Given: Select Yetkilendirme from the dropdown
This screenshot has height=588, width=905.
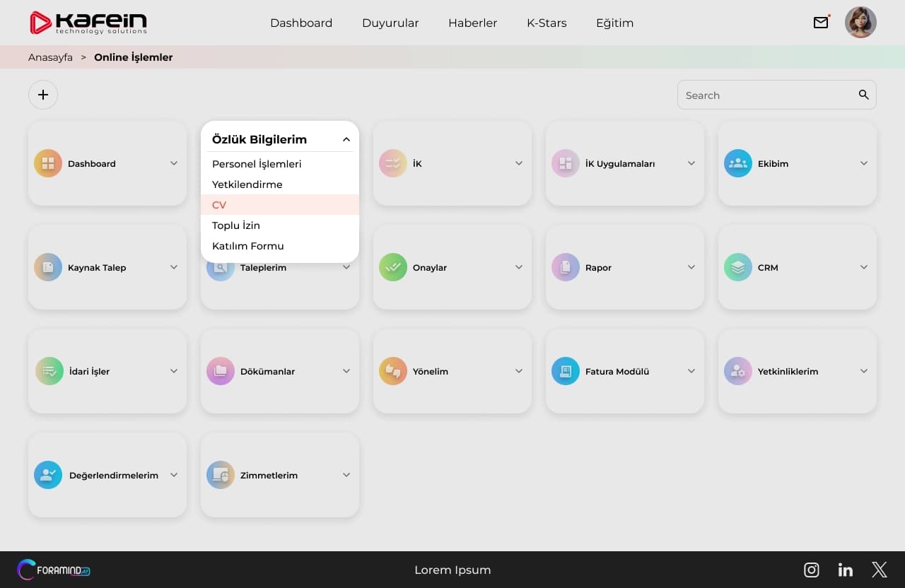Looking at the screenshot, I should point(280,184).
